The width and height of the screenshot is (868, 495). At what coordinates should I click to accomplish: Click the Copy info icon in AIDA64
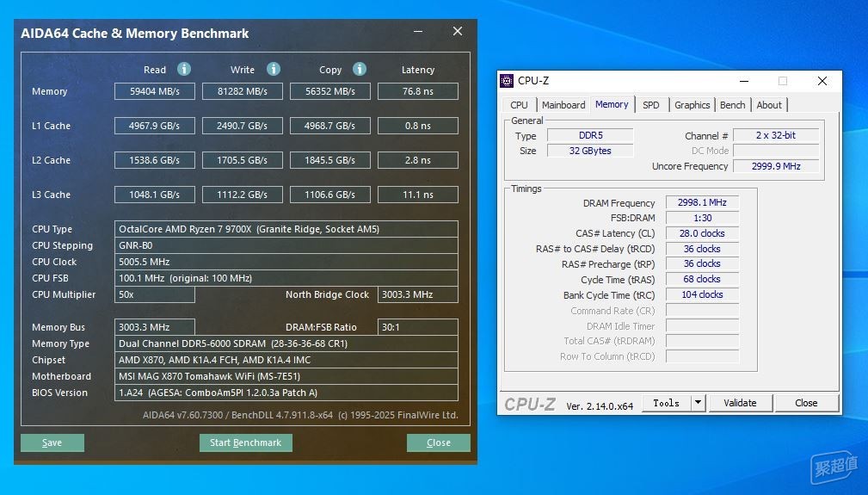[x=360, y=69]
